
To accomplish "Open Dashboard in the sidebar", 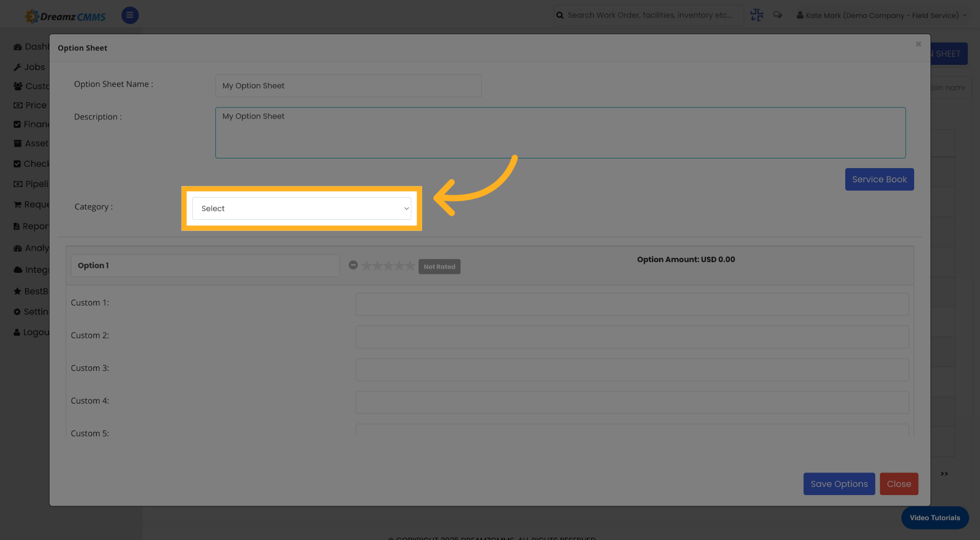I will (31, 47).
